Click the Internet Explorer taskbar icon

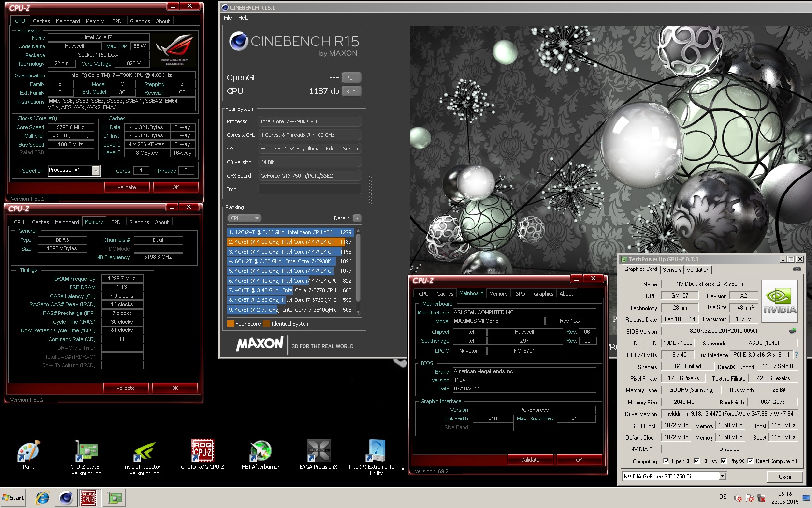(x=43, y=497)
